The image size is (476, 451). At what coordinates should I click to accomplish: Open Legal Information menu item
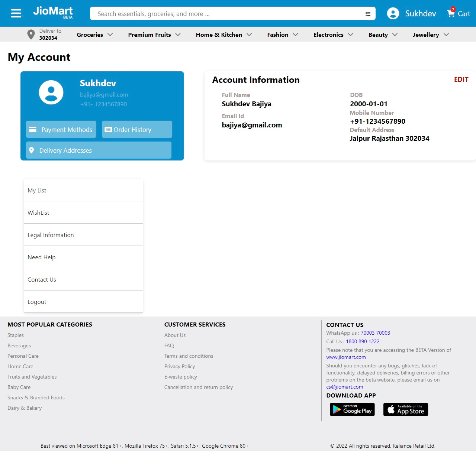tap(83, 235)
